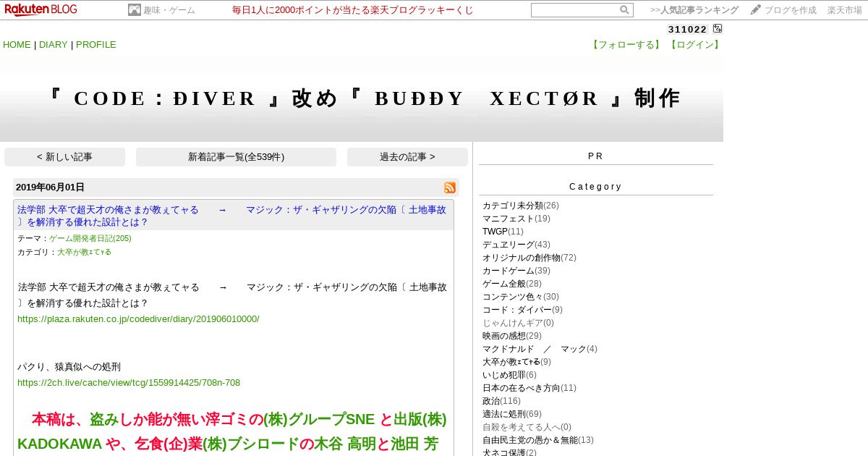
Task: Click the RSS feed icon
Action: coord(450,187)
